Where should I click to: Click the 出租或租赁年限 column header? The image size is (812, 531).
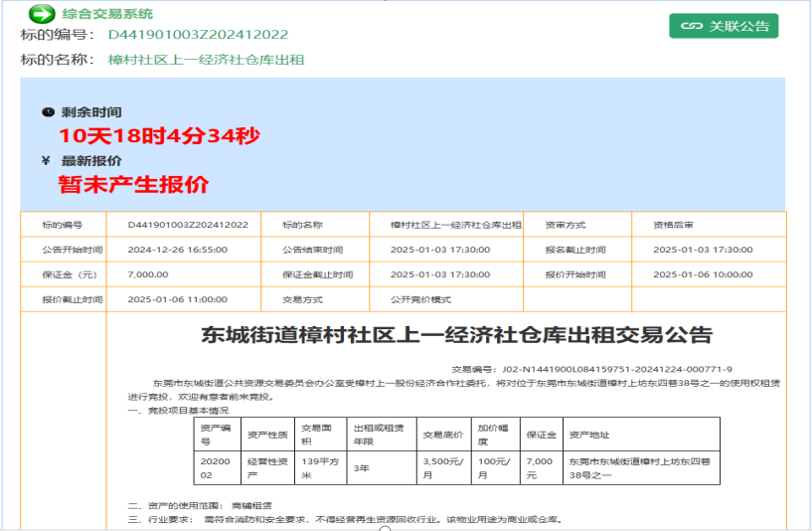[x=383, y=435]
